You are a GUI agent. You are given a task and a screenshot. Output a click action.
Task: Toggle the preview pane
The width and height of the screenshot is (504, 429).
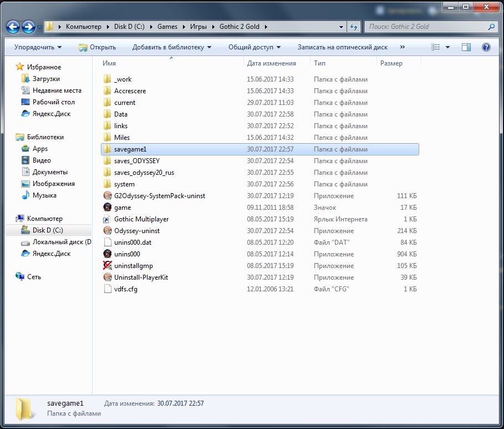(x=466, y=47)
